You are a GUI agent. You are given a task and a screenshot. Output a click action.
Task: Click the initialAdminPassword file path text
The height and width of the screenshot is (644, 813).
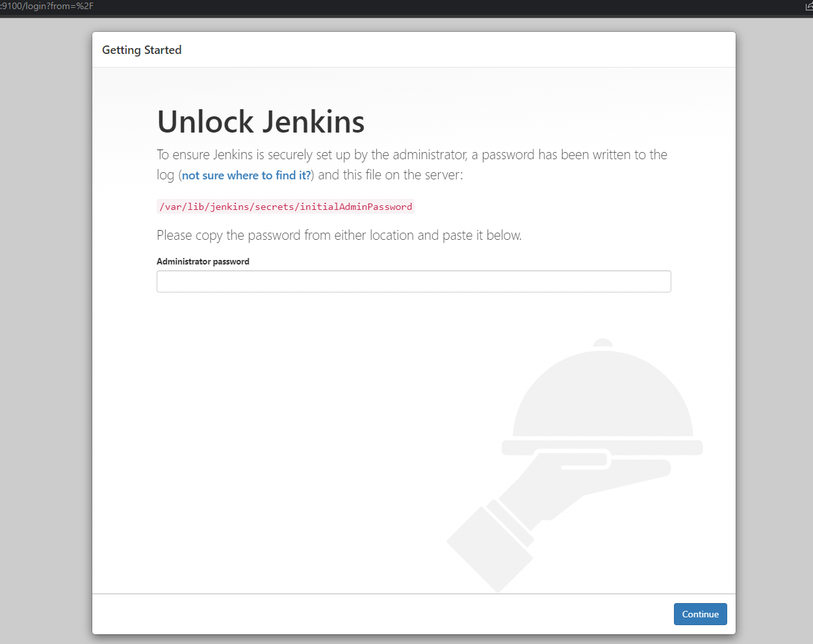coord(285,207)
